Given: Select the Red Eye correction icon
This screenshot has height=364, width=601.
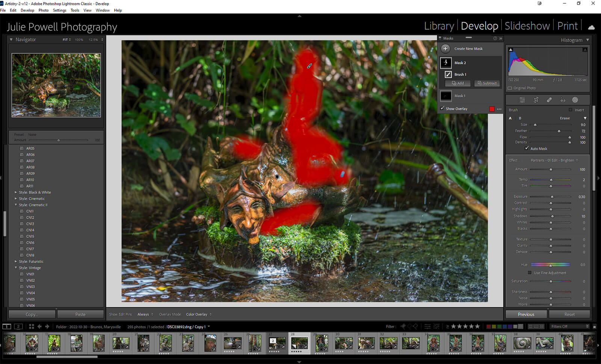Looking at the screenshot, I should point(562,100).
